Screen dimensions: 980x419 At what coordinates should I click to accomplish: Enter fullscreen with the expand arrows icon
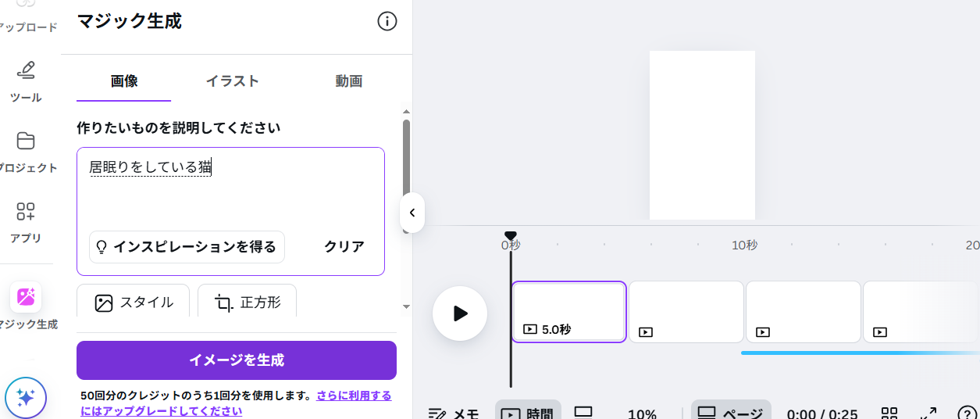click(x=928, y=414)
